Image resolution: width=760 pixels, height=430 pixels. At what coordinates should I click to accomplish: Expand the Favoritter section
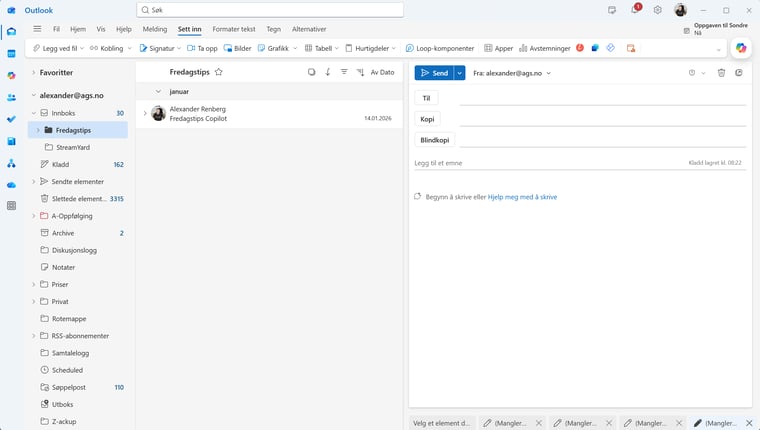tap(33, 72)
